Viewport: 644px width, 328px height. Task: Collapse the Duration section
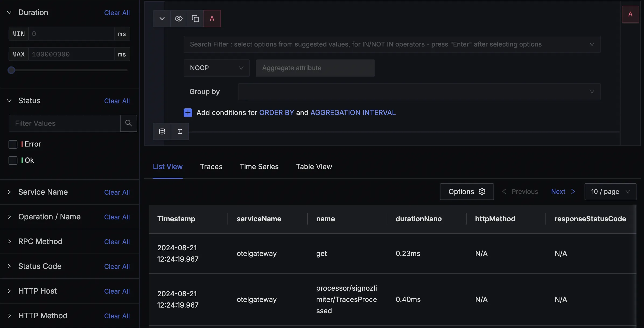(x=9, y=12)
